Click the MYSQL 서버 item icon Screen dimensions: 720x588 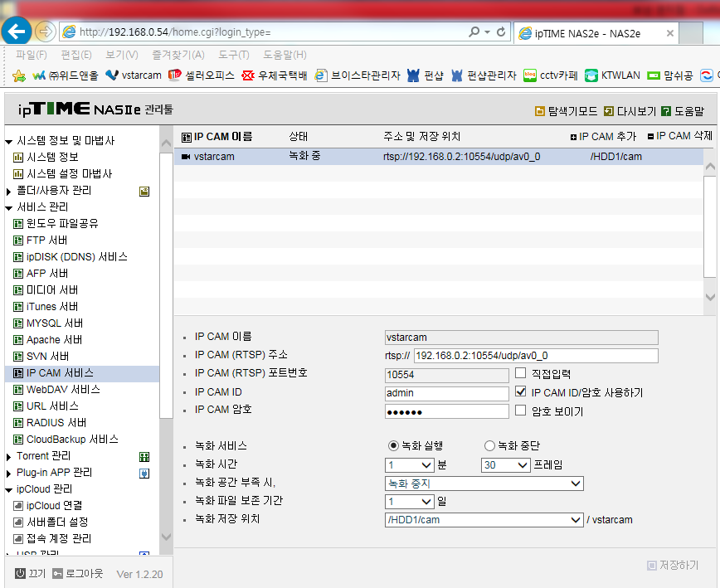18,323
